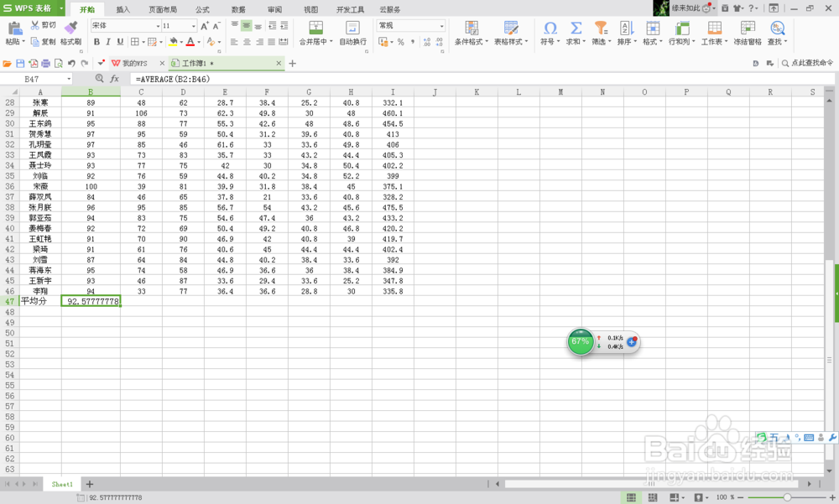Add a new sheet with plus button

(x=90, y=484)
